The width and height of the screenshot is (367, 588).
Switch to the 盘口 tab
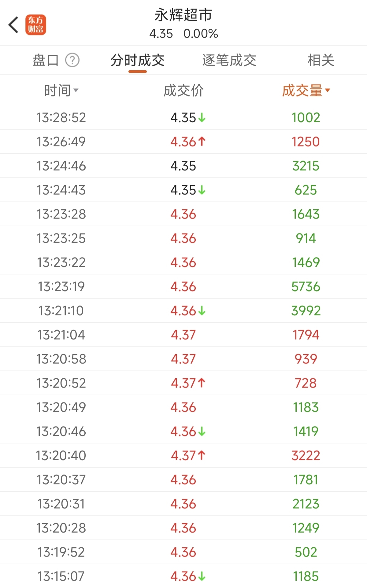[x=46, y=60]
